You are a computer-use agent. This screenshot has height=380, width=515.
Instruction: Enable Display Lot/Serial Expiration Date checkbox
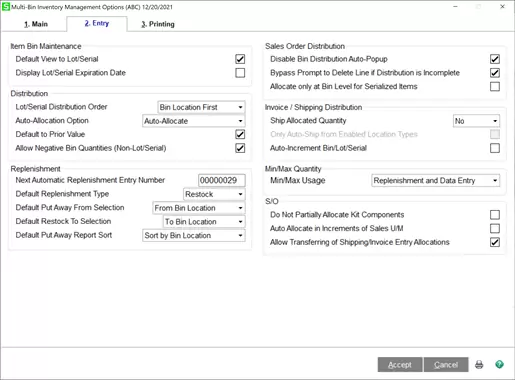(240, 73)
